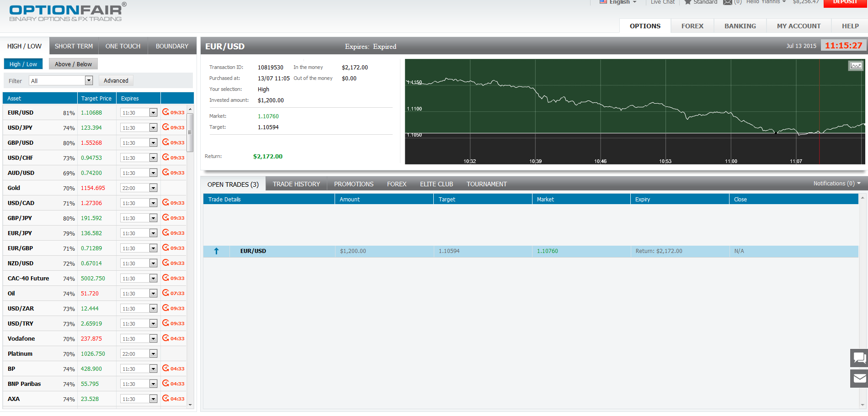Expand the Gold expiry time dropdown
Screen dimensions: 868x416
click(153, 188)
